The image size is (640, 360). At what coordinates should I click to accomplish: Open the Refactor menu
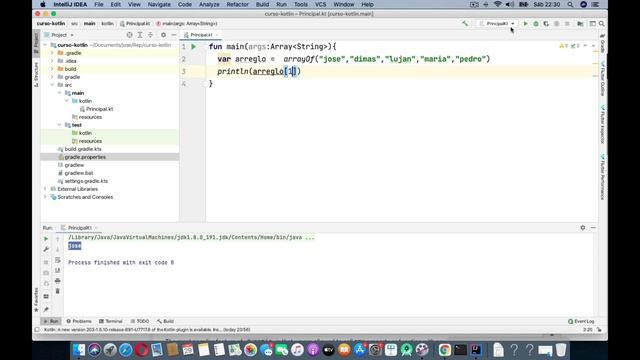[238, 4]
